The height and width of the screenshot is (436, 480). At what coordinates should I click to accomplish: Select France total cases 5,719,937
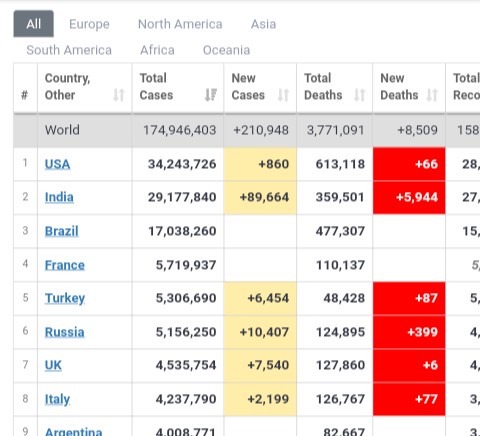pyautogui.click(x=186, y=265)
